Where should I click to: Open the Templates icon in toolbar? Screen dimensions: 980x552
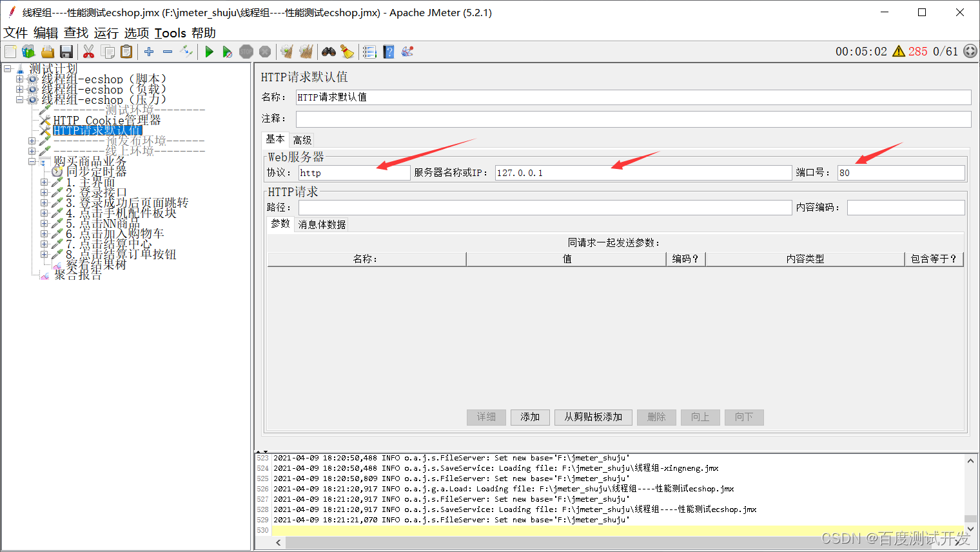click(x=28, y=52)
